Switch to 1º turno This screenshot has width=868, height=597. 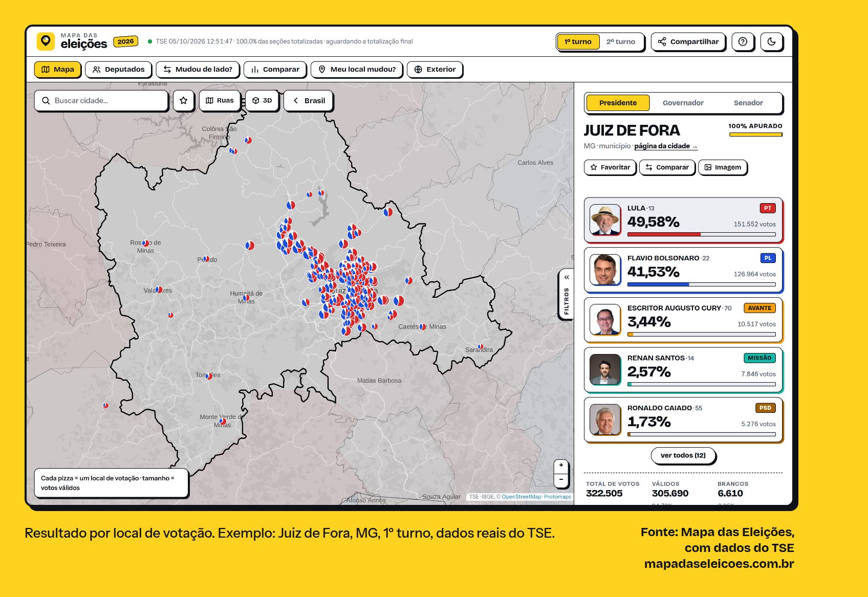coord(578,41)
